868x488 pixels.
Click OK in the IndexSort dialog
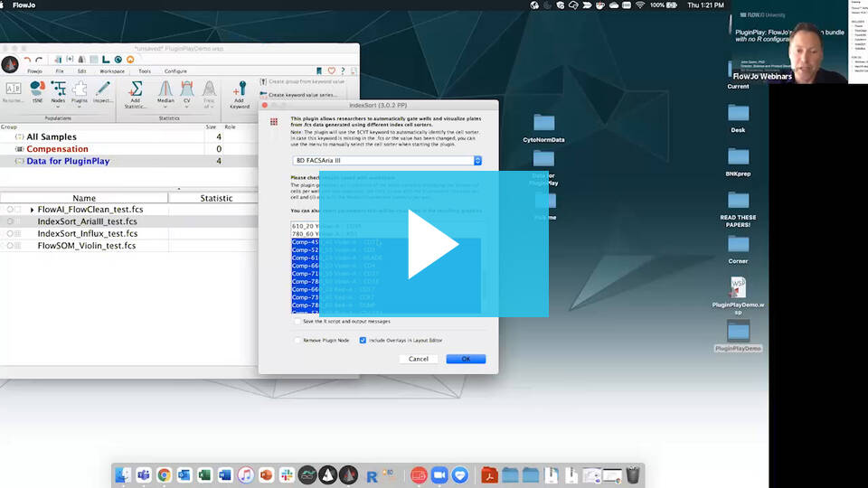(x=467, y=359)
